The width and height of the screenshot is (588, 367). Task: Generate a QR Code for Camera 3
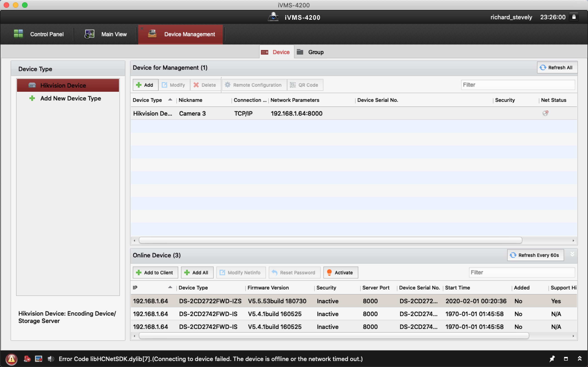click(305, 85)
